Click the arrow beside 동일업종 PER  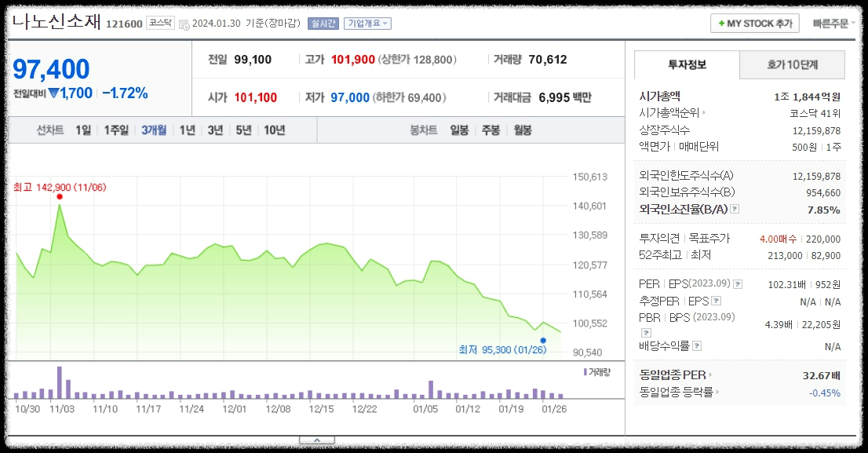pos(710,375)
